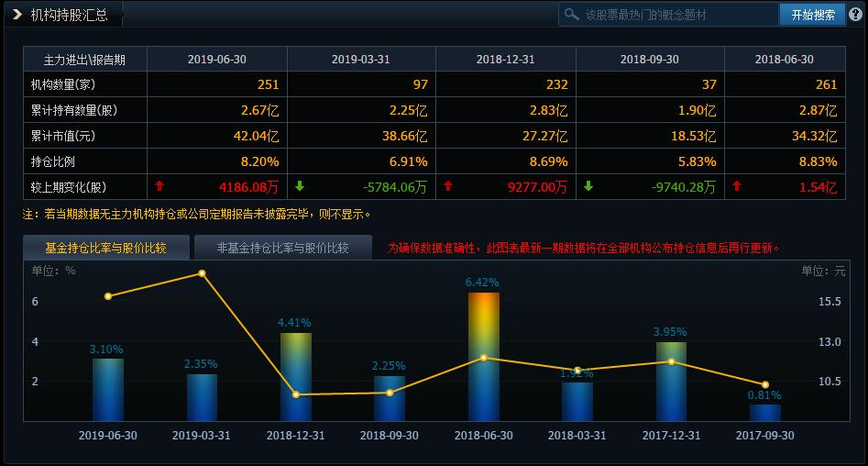The height and width of the screenshot is (466, 868).
Task: Click the 累计持有数量(股) row label
Action: click(74, 110)
